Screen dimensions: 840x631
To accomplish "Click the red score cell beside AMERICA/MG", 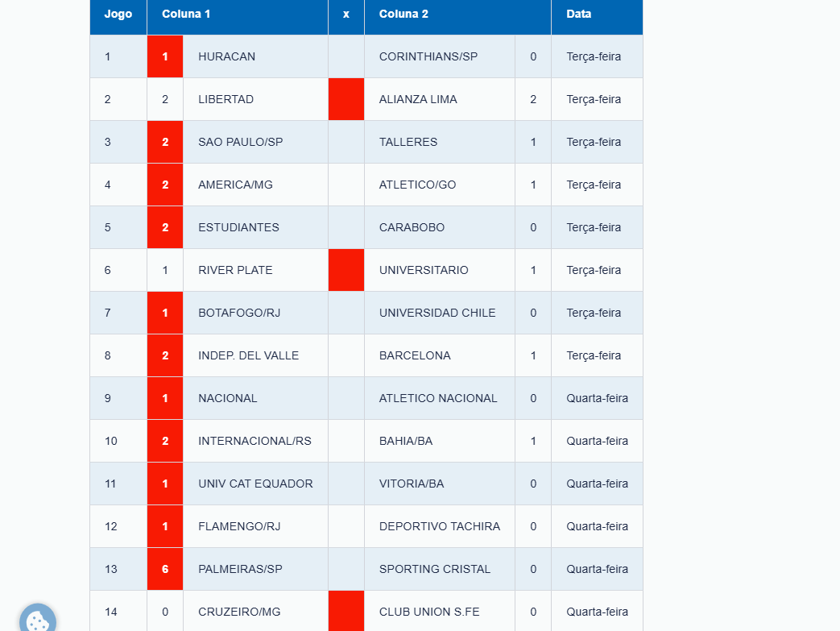I will tap(165, 185).
